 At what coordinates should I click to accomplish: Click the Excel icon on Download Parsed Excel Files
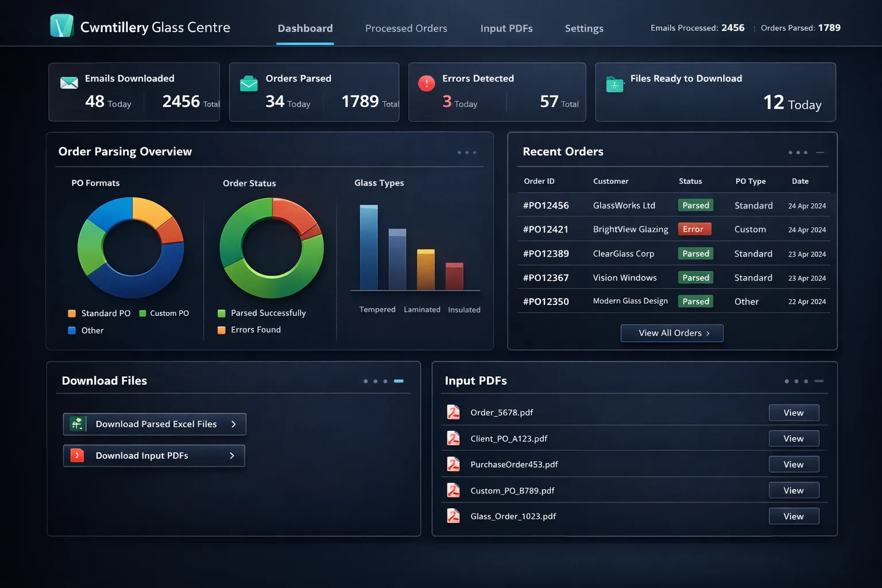tap(77, 424)
